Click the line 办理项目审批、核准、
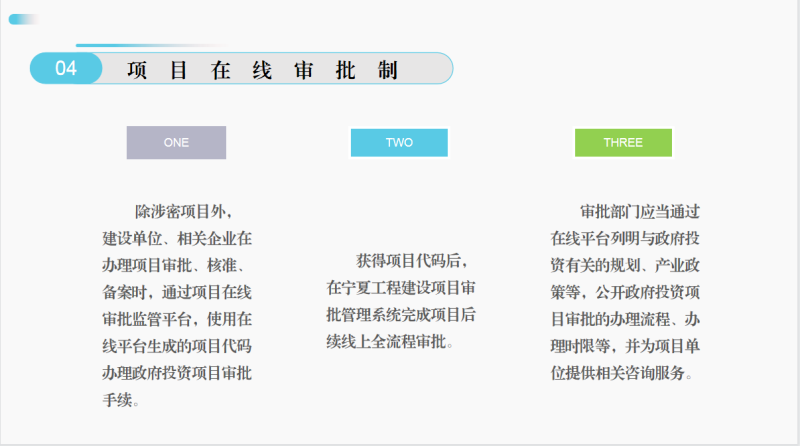 click(x=177, y=266)
